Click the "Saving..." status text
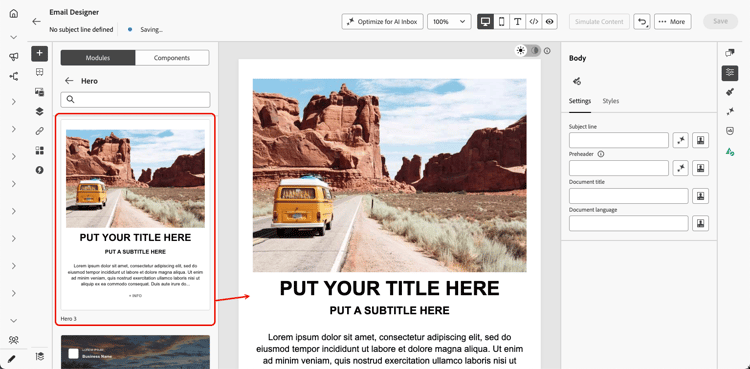This screenshot has height=369, width=750. tap(152, 30)
